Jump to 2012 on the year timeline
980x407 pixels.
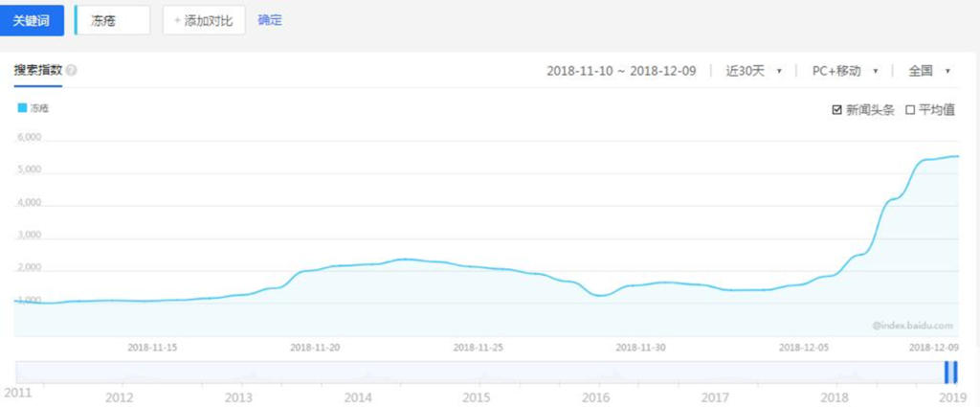[119, 396]
